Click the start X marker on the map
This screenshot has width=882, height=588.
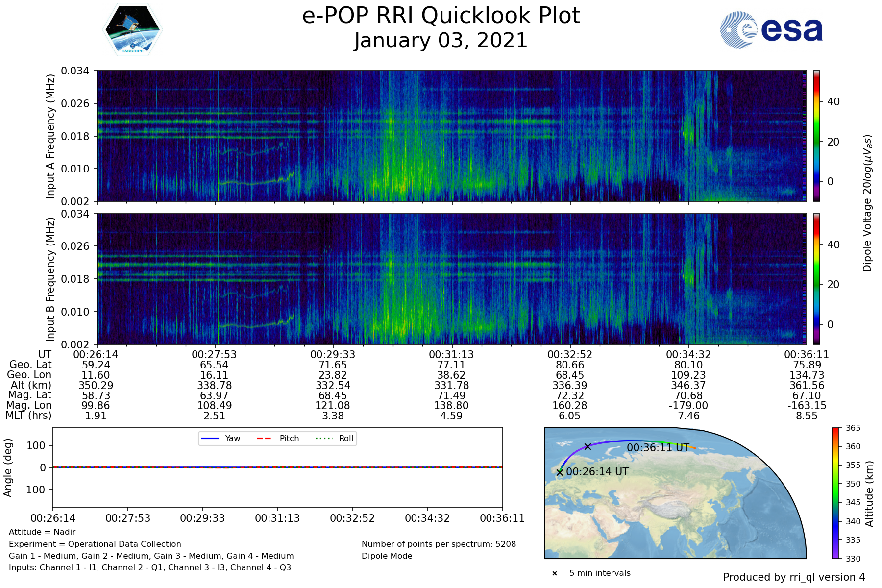coord(560,472)
